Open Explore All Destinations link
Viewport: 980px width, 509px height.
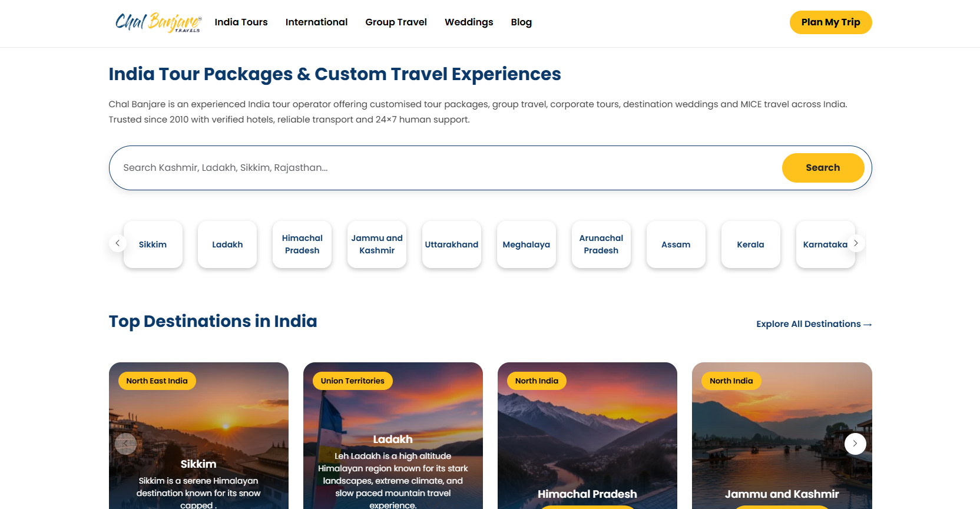point(814,324)
